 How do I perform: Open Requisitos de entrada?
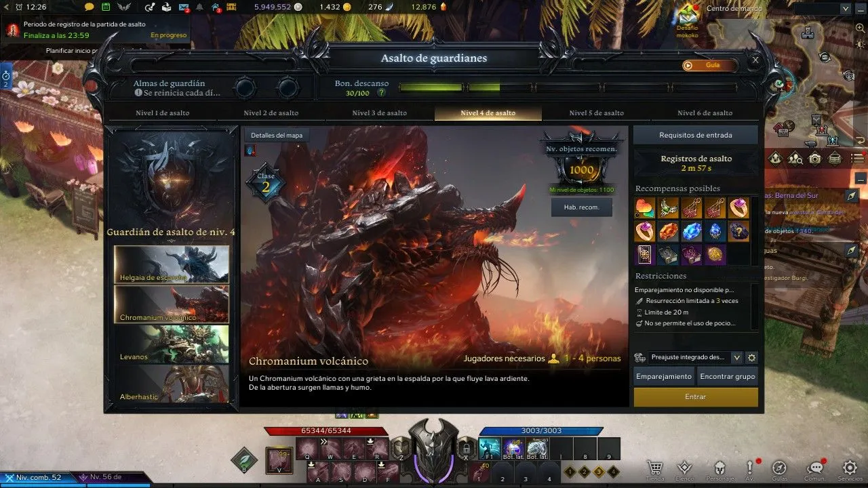696,135
